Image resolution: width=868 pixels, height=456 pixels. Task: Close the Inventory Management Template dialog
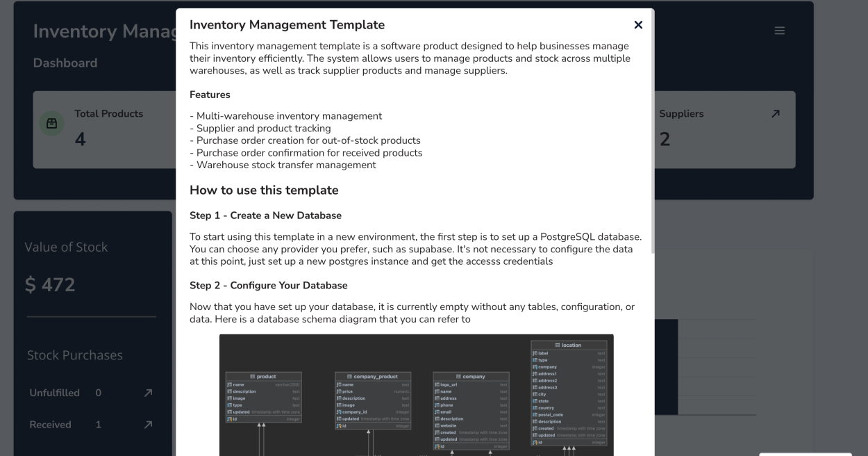point(638,25)
